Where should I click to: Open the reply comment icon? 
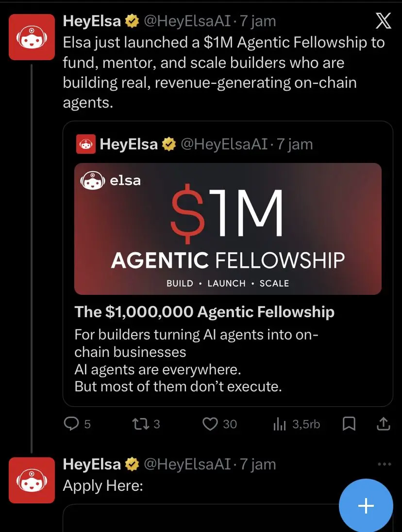click(71, 424)
